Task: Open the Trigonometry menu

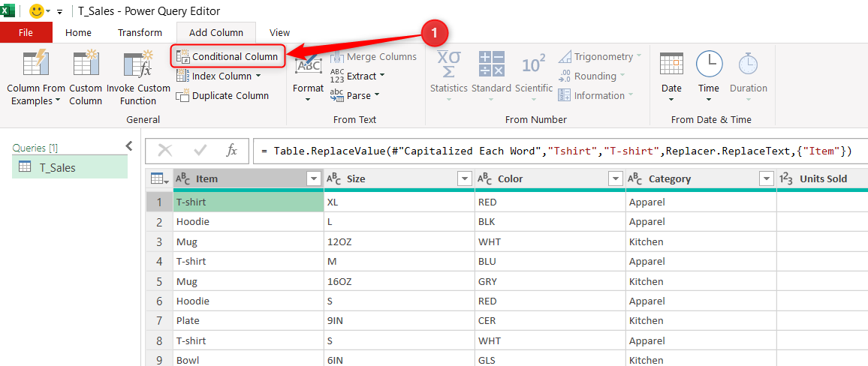Action: tap(600, 56)
